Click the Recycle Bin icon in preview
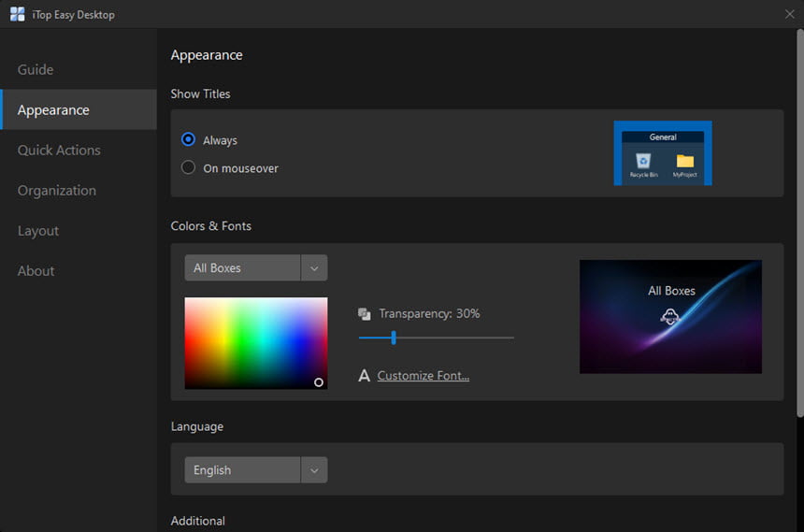 (x=643, y=161)
